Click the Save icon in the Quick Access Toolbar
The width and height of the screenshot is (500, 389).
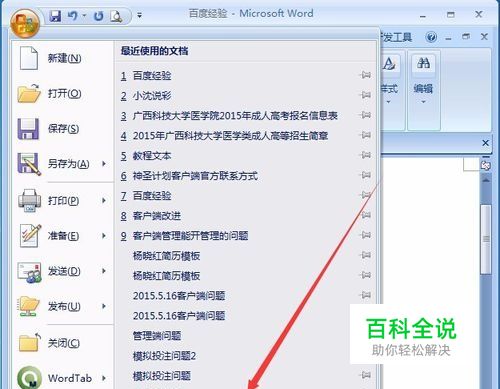coord(55,16)
